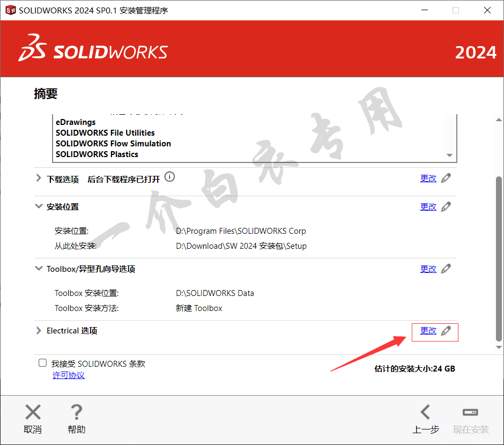This screenshot has height=445, width=504.
Task: Click the pencil icon beside 安装位置 header
Action: pos(446,206)
